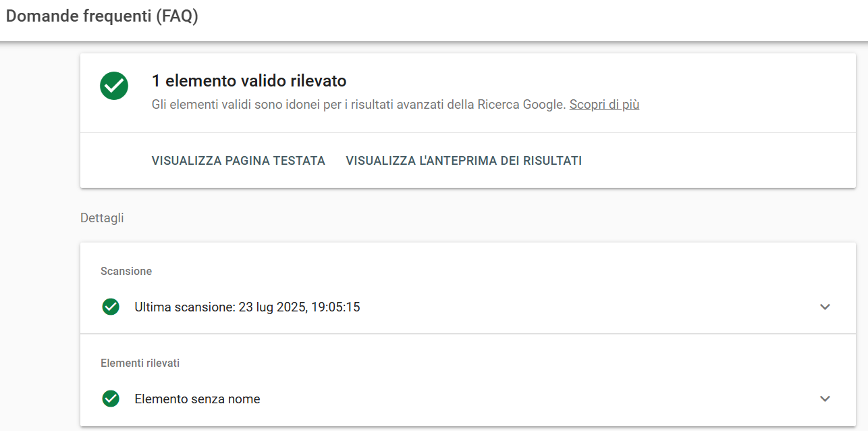Click empty space in the Scansione card
Screen dimensions: 868x431
(540, 271)
